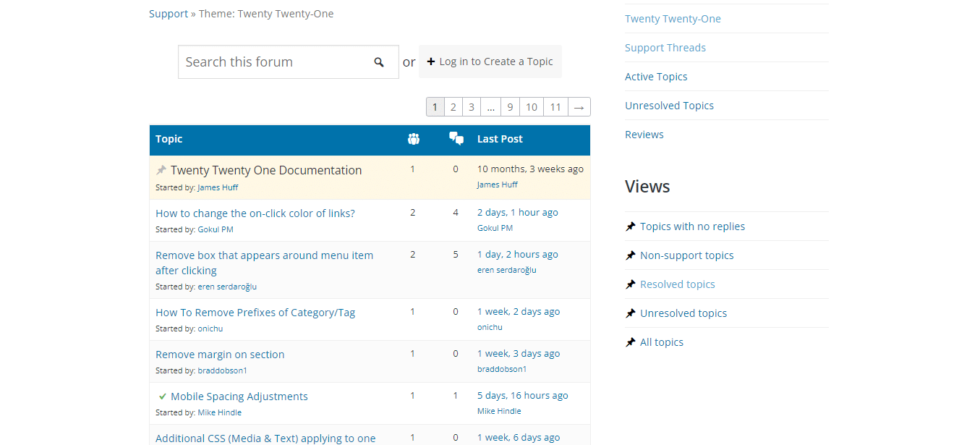The height and width of the screenshot is (445, 980).
Task: Switch to the Reviews section
Action: 644,134
